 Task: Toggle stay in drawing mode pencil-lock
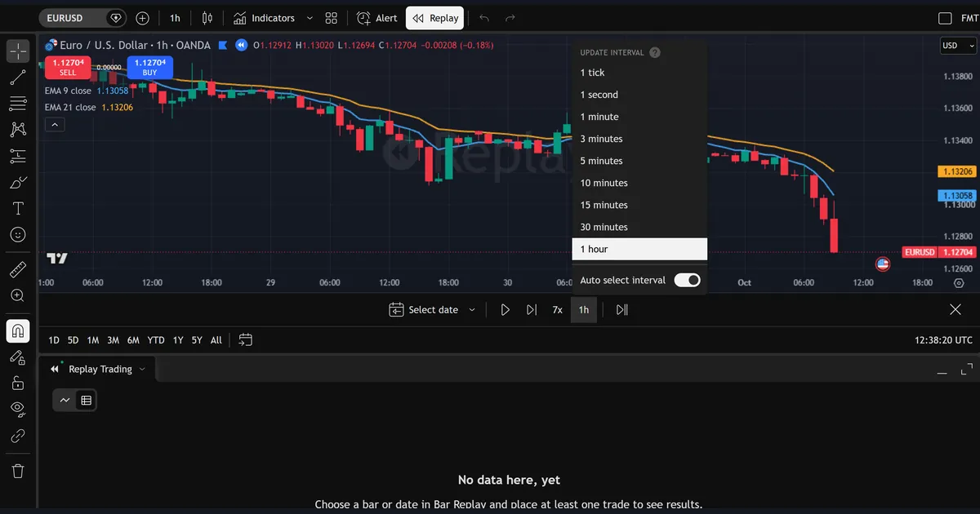point(18,357)
